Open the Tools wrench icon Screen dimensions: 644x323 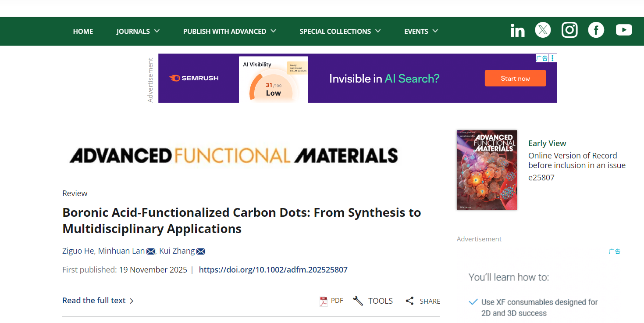pyautogui.click(x=358, y=301)
